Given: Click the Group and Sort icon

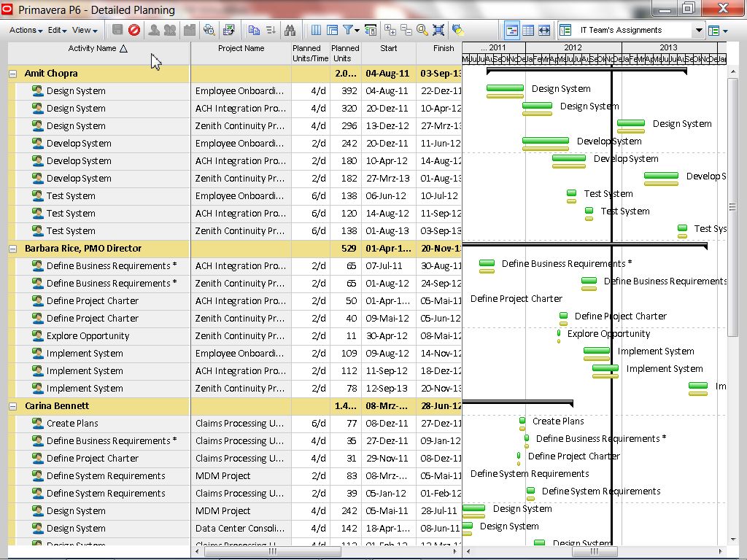Looking at the screenshot, I should coord(370,30).
